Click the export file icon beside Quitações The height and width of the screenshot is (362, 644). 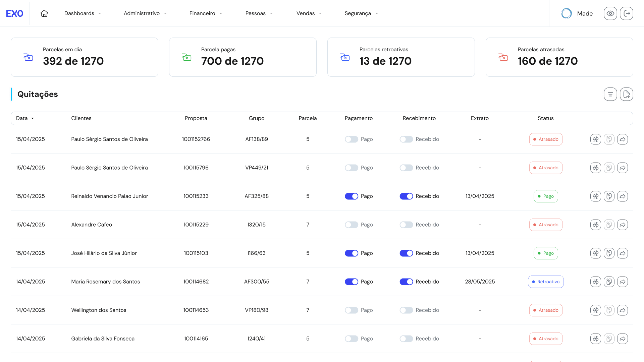point(626,94)
